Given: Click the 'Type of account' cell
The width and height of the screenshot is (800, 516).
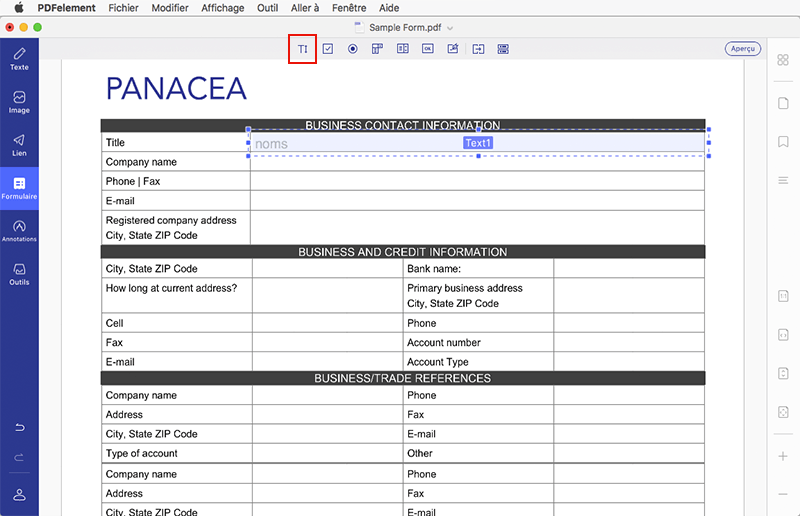Looking at the screenshot, I should point(177,453).
